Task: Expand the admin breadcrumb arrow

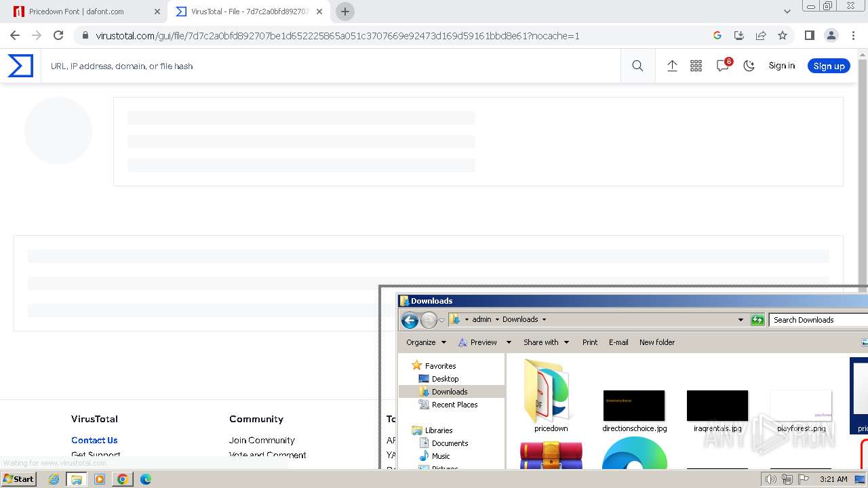Action: (x=497, y=319)
